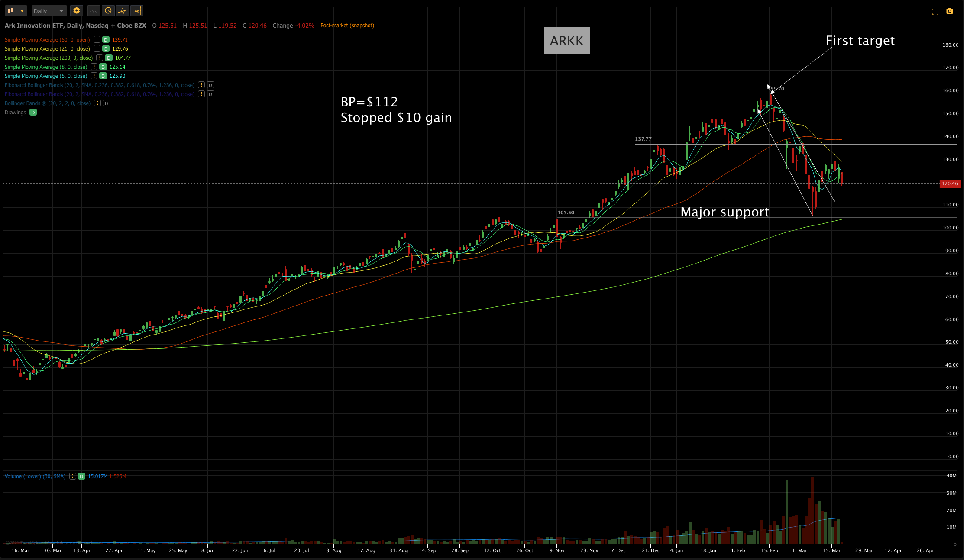Toggle display of SMA (5, 0, close)
964x560 pixels.
click(x=103, y=76)
